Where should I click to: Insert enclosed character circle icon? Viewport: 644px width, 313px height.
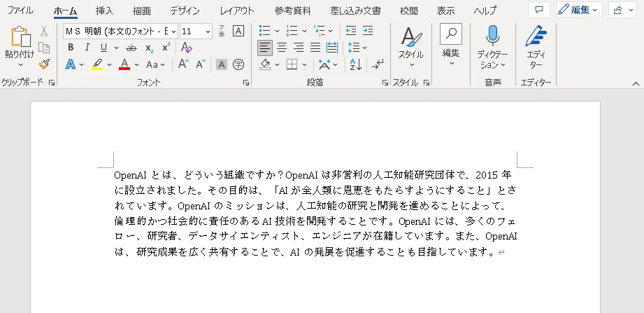coord(238,64)
